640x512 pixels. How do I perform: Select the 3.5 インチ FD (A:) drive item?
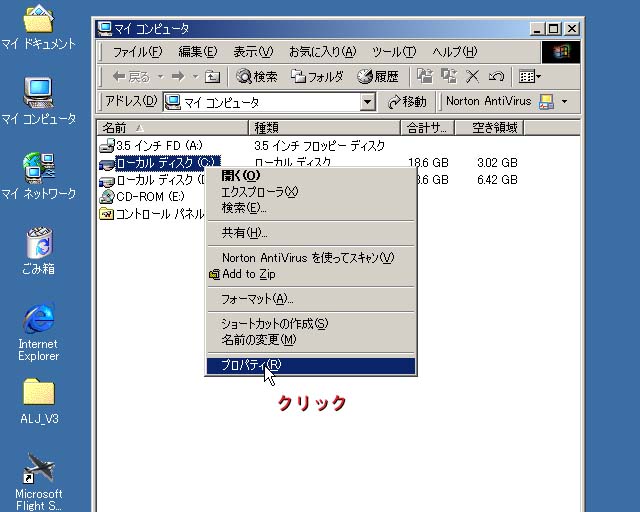158,146
